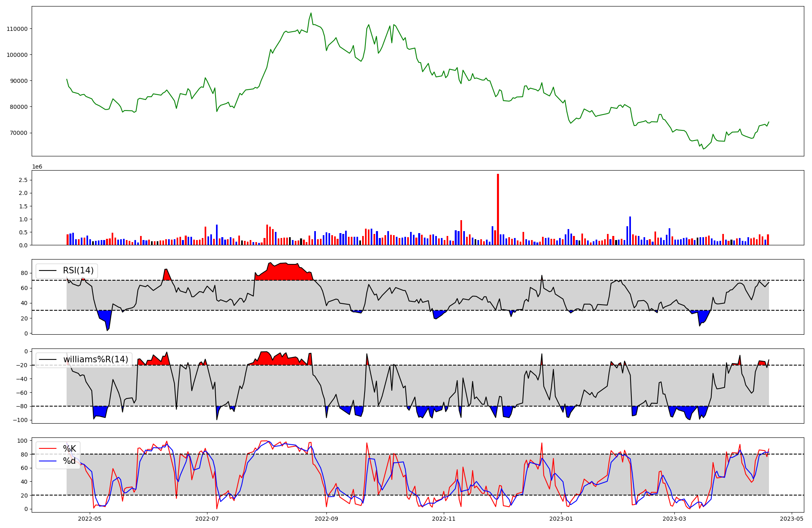Click the -100 tick on the Williams %R axis
The image size is (812, 528).
20,420
